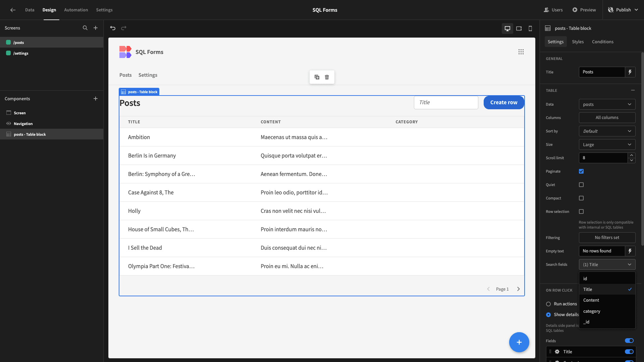Delete component using trash icon
The width and height of the screenshot is (644, 362).
coord(327,77)
